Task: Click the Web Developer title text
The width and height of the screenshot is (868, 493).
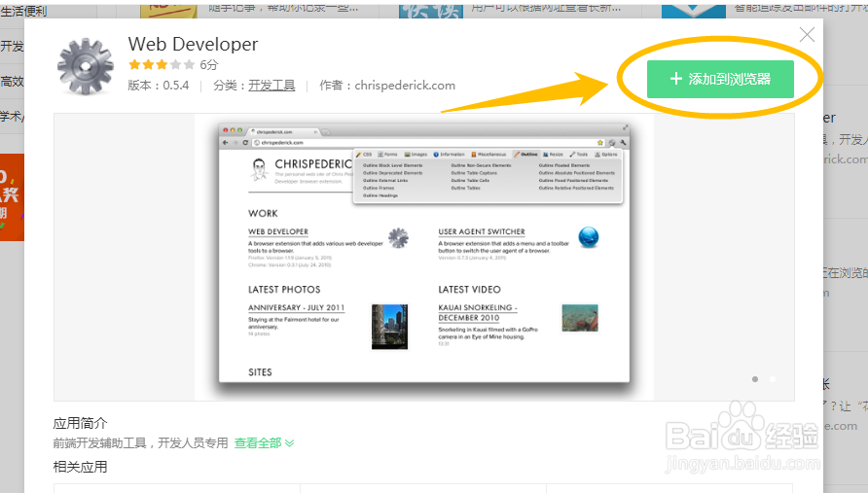Action: click(194, 45)
